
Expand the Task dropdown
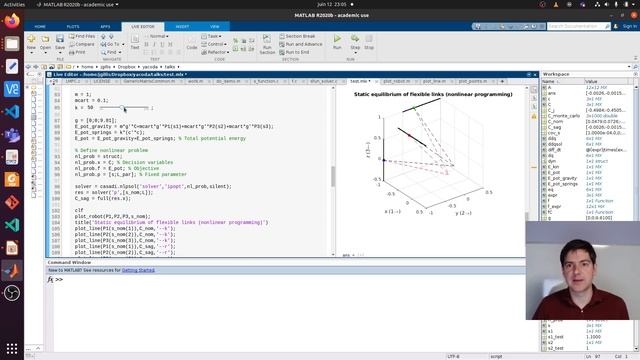211,36
